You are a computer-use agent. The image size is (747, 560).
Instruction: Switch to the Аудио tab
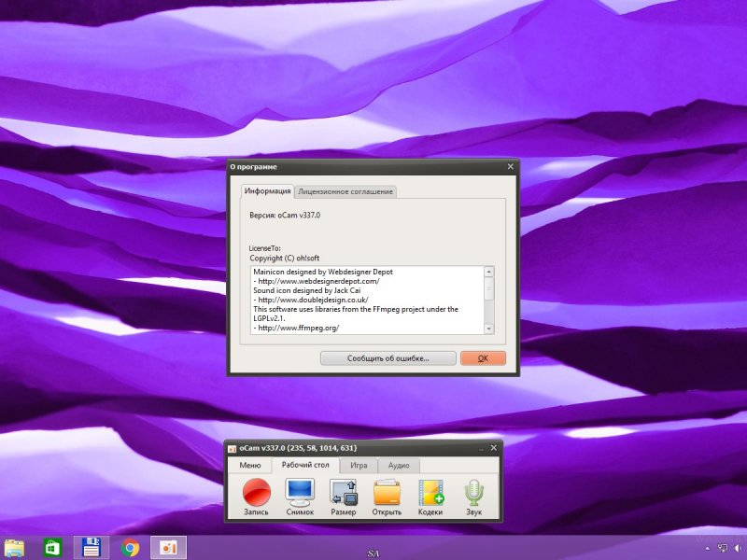click(399, 465)
